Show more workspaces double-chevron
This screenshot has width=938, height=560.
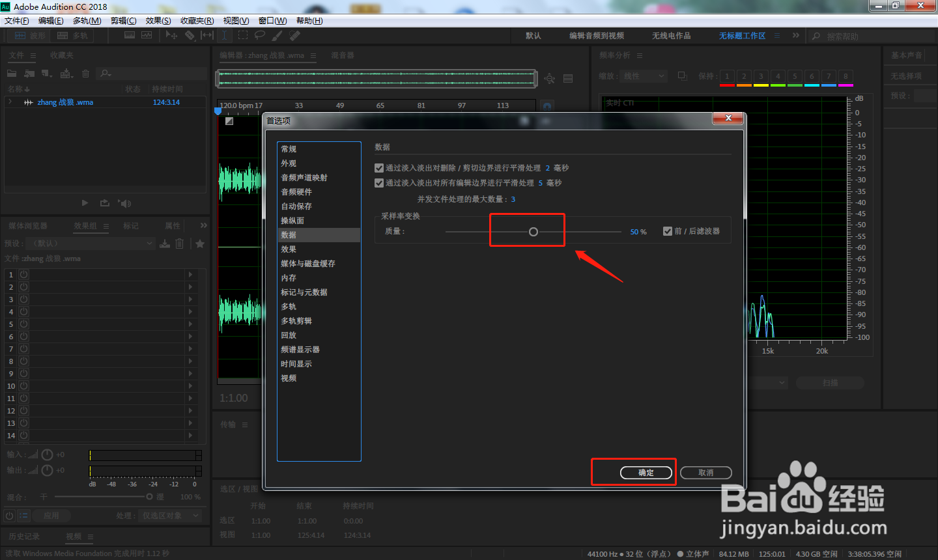point(796,35)
